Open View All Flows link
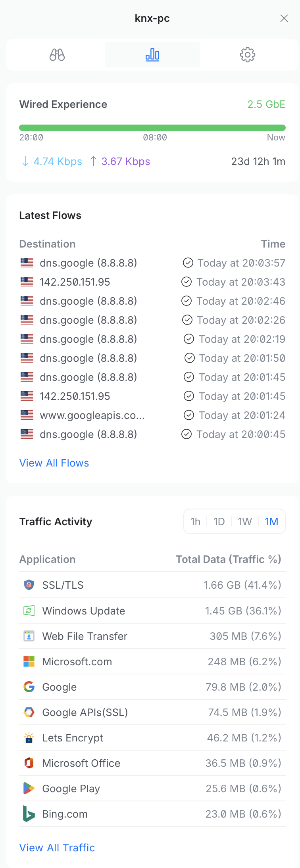Image resolution: width=300 pixels, height=868 pixels. [x=54, y=463]
